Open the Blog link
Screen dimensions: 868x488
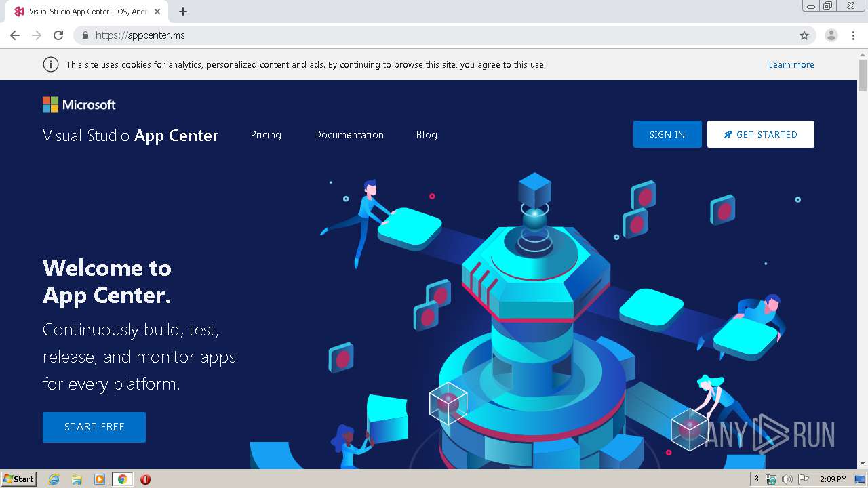[427, 135]
